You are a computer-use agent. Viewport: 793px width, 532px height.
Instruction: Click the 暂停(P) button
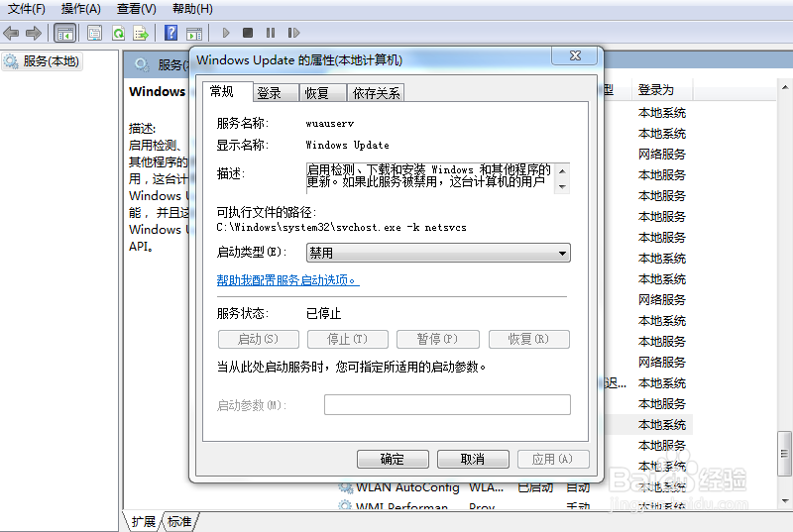437,339
